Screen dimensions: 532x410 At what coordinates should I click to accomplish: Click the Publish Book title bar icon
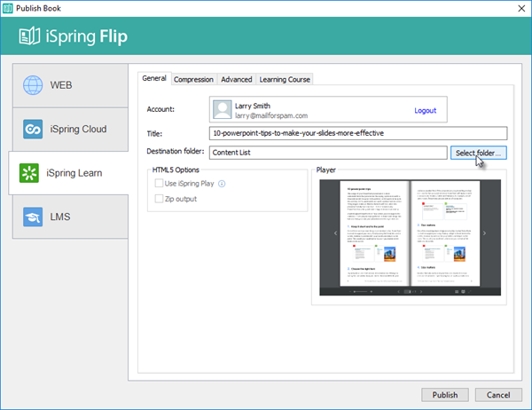click(x=7, y=8)
